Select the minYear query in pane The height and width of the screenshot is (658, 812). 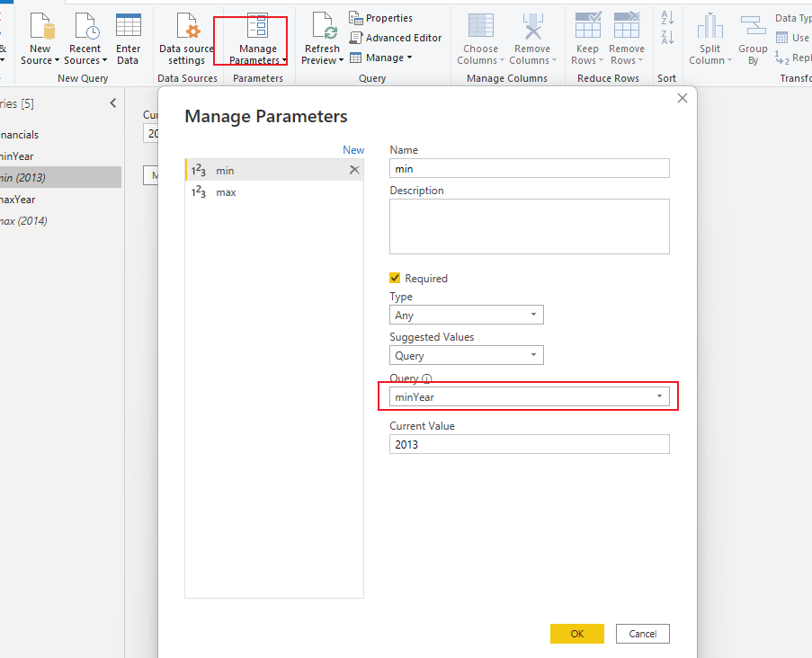(60, 156)
